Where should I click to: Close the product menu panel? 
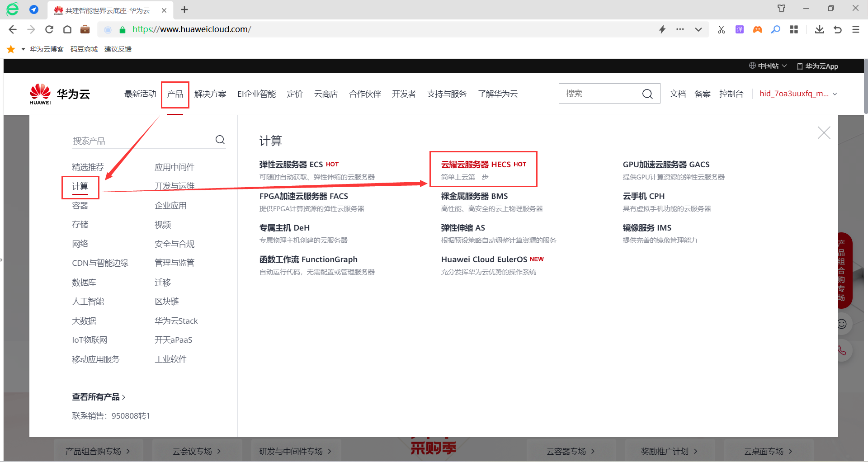[824, 133]
